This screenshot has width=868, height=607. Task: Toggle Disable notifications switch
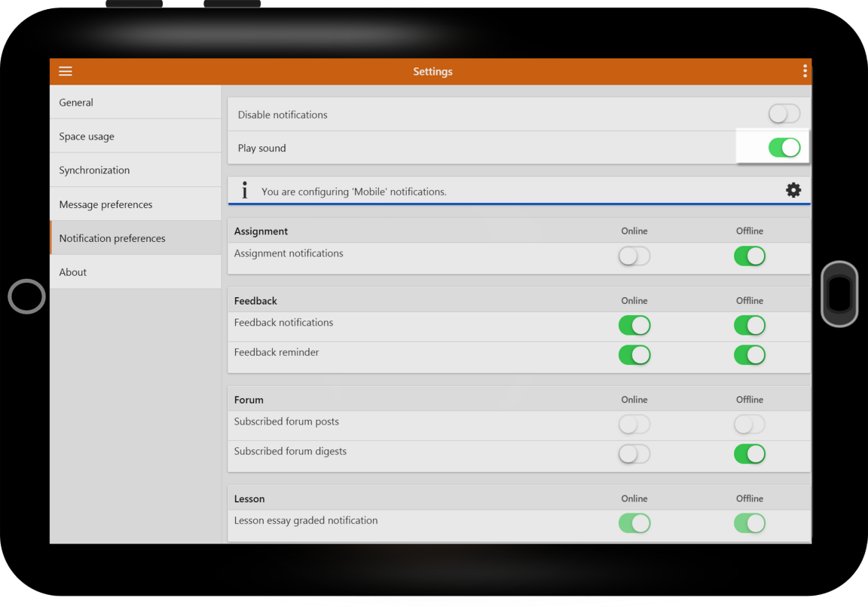point(784,114)
